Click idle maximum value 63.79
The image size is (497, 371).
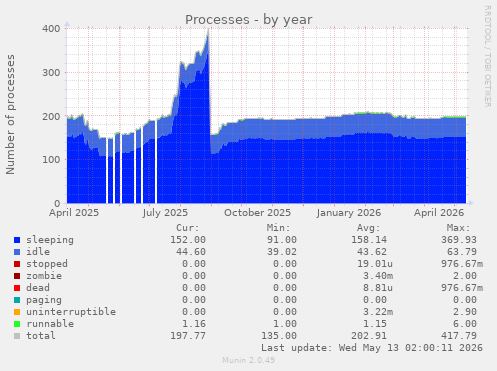coord(462,252)
